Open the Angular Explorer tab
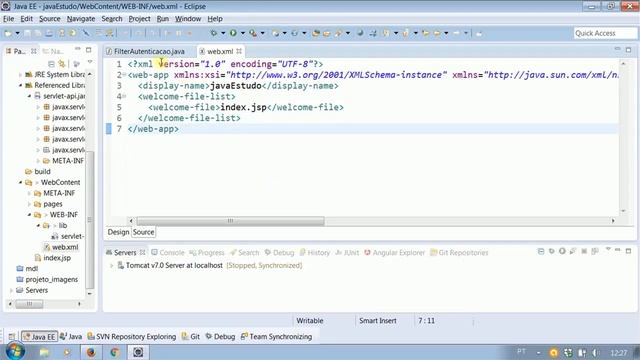Viewport: 640px width, 360px height. 394,253
